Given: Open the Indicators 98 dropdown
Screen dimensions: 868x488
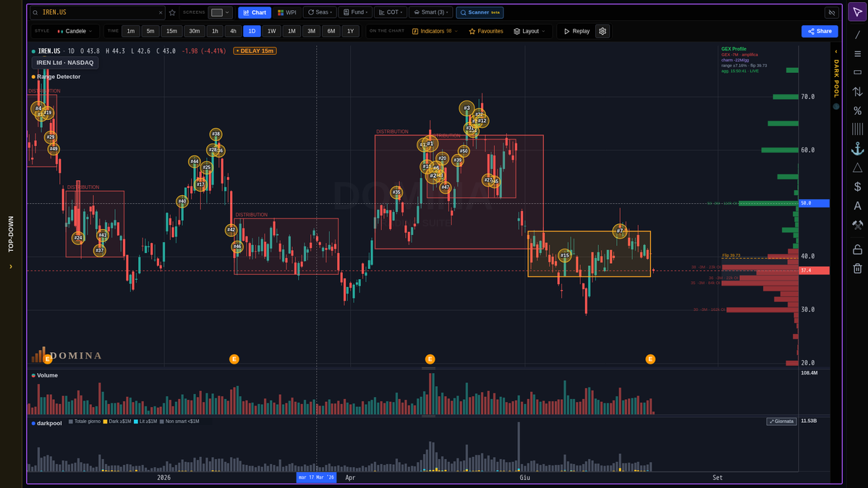Looking at the screenshot, I should 434,31.
